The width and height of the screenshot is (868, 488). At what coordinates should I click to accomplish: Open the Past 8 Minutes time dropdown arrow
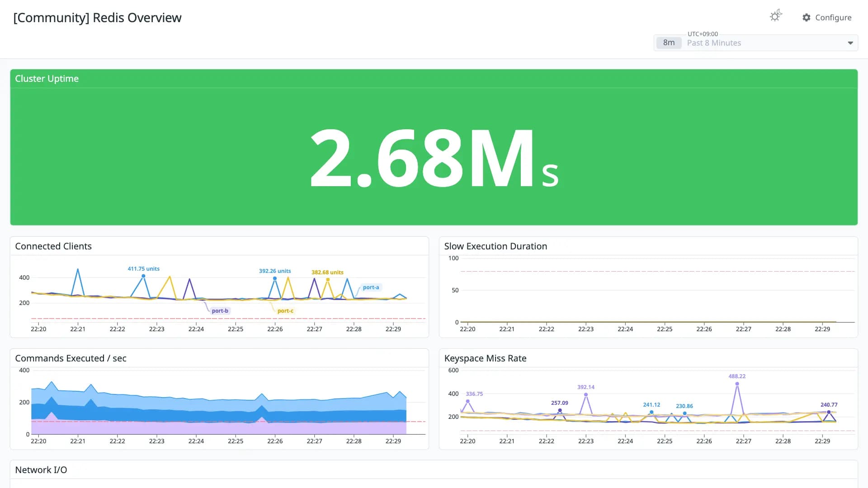coord(850,43)
